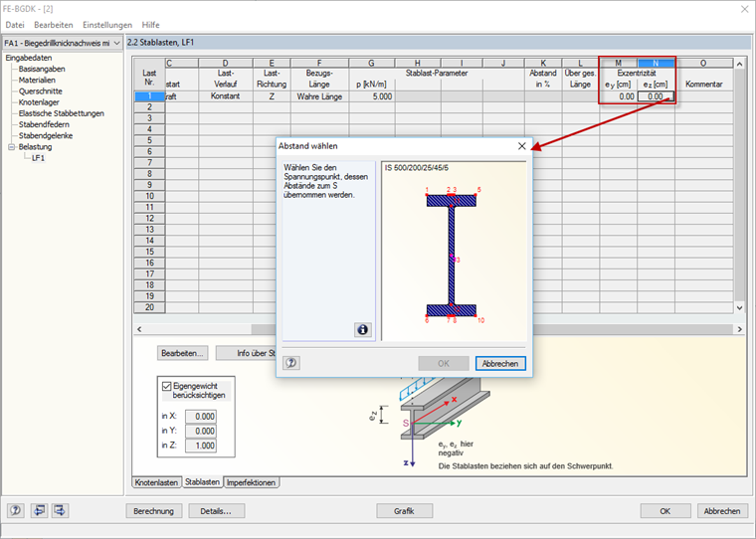Go to next table with arrow icon
Screen dimensions: 756x539
tap(61, 510)
